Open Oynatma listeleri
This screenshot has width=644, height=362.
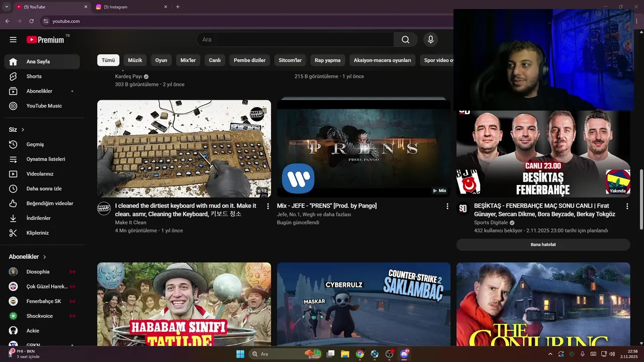point(42,159)
